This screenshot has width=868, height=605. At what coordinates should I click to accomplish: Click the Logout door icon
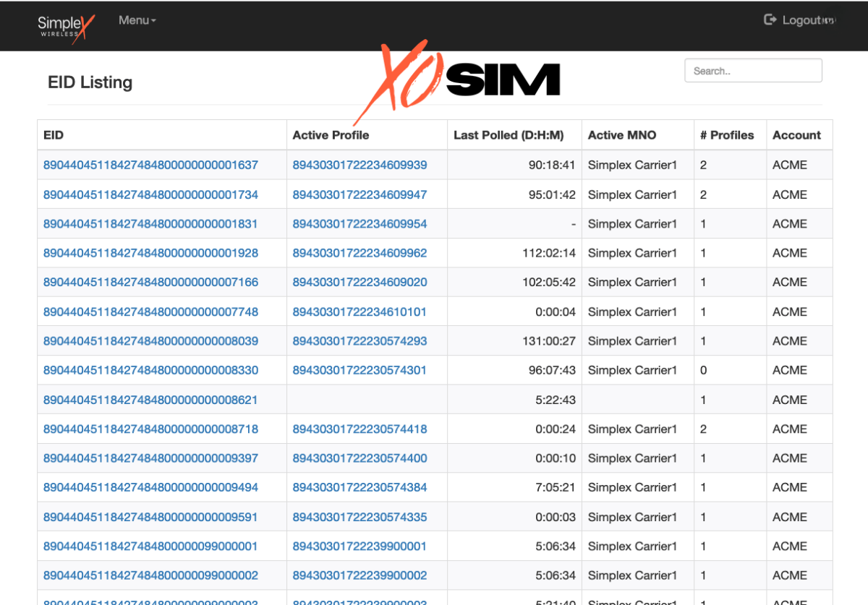pos(769,20)
